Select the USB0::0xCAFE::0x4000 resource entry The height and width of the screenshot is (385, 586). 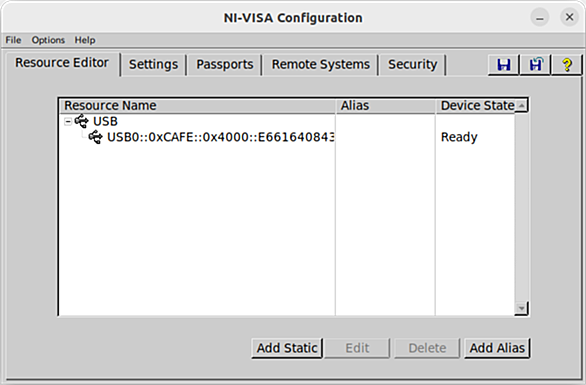coord(220,137)
